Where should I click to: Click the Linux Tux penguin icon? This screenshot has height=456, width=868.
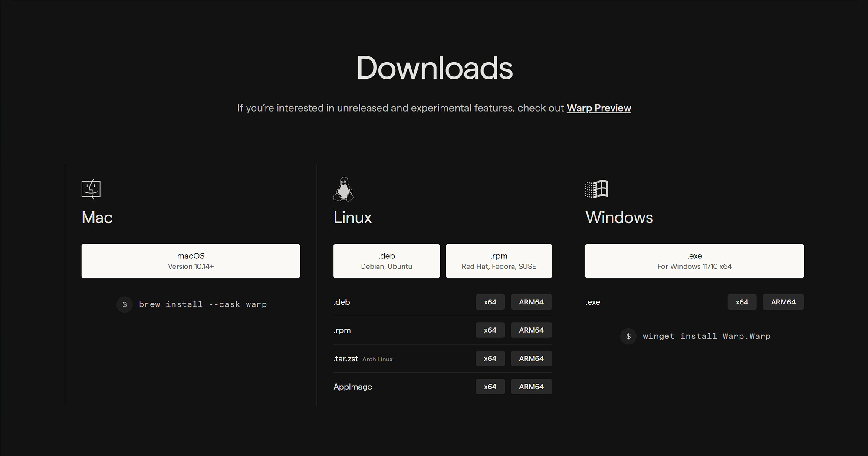pyautogui.click(x=343, y=189)
